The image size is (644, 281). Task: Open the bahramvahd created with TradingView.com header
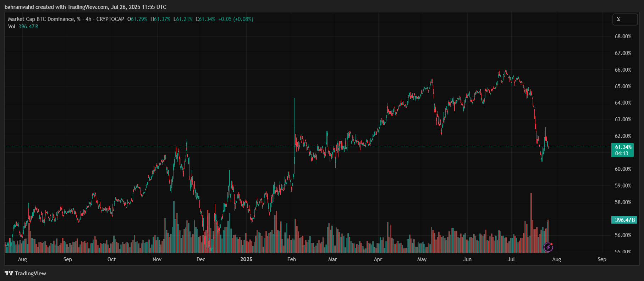click(85, 7)
